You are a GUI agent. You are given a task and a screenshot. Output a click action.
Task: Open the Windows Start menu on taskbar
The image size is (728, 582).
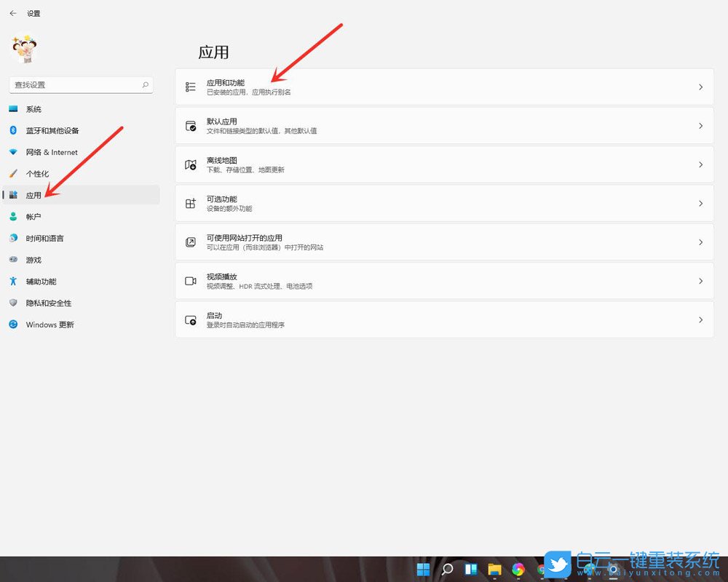pos(423,569)
